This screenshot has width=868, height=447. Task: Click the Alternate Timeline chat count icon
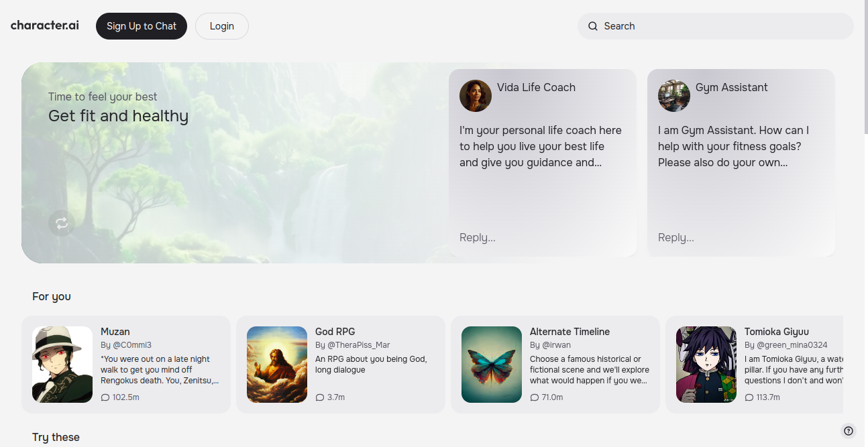point(535,397)
